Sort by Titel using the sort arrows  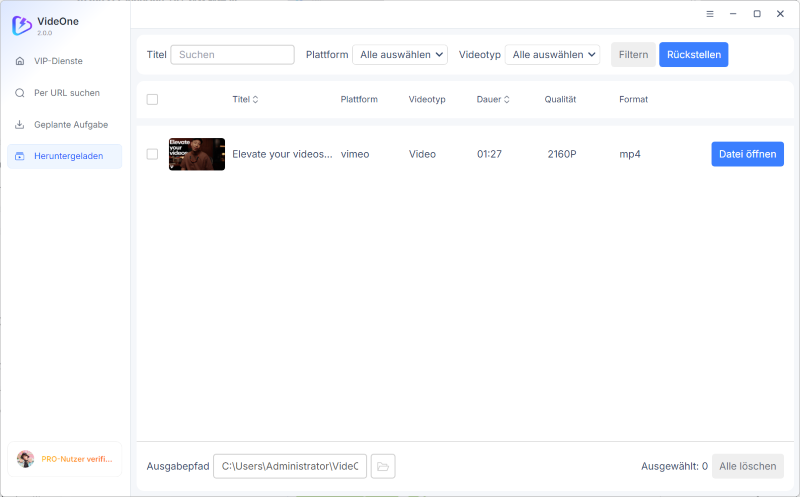255,100
